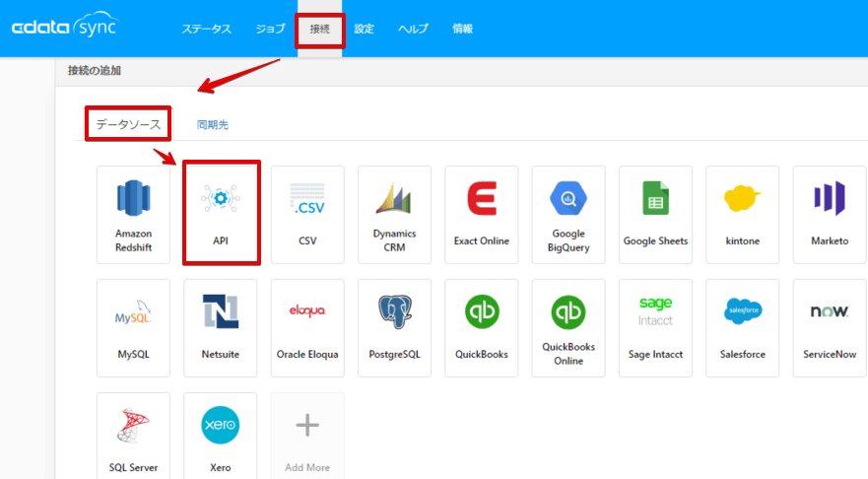
Task: Click the Add More plus tile
Action: 307,437
